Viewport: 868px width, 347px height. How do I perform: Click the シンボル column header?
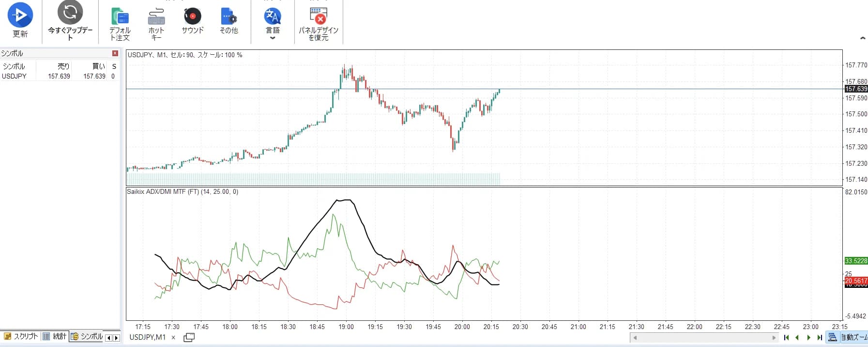click(x=14, y=66)
